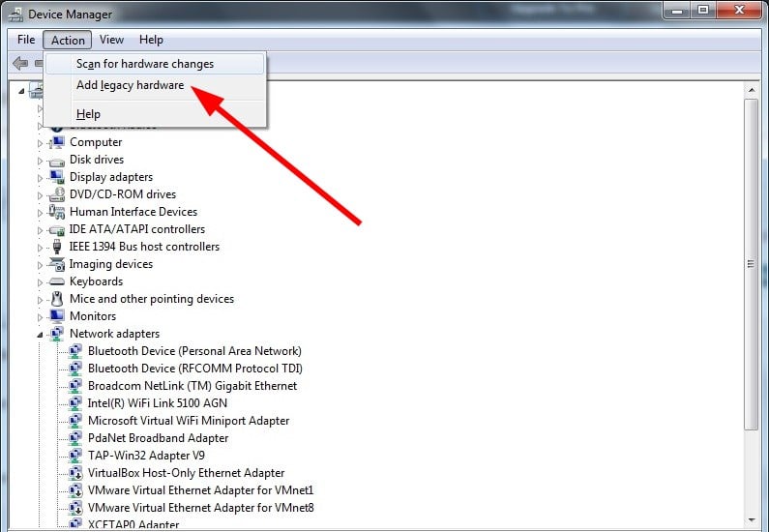Click the scrollbar up arrow
This screenshot has height=532, width=769.
click(752, 90)
